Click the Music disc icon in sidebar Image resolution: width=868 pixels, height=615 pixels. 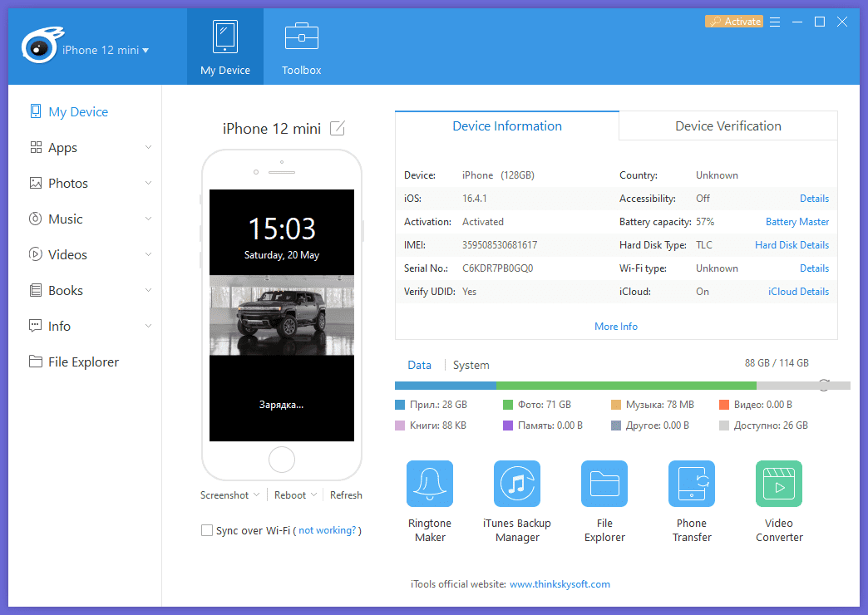(36, 219)
